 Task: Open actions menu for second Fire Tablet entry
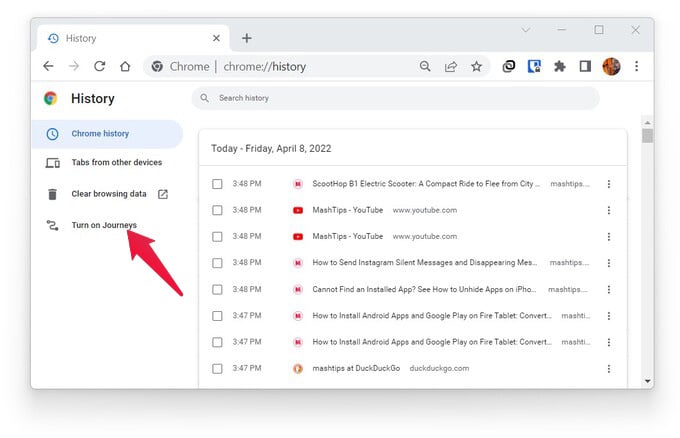(x=609, y=343)
